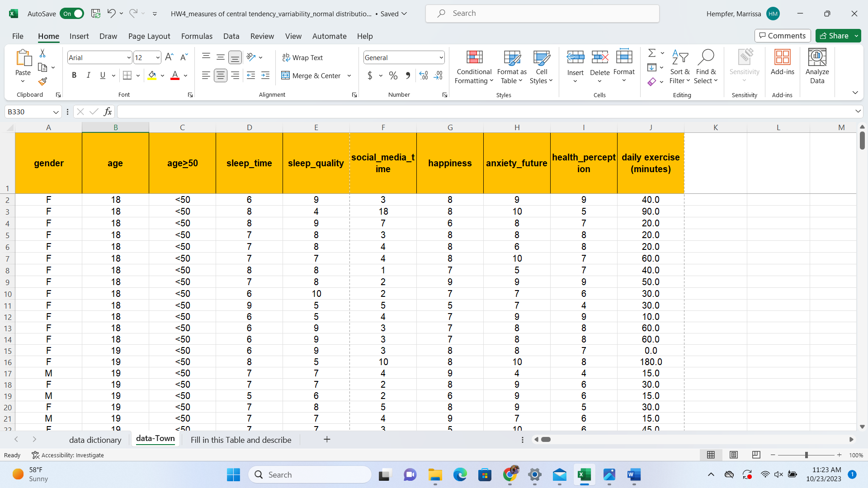Screen dimensions: 868x488
Task: Open Conditional Formatting options
Action: pyautogui.click(x=473, y=67)
